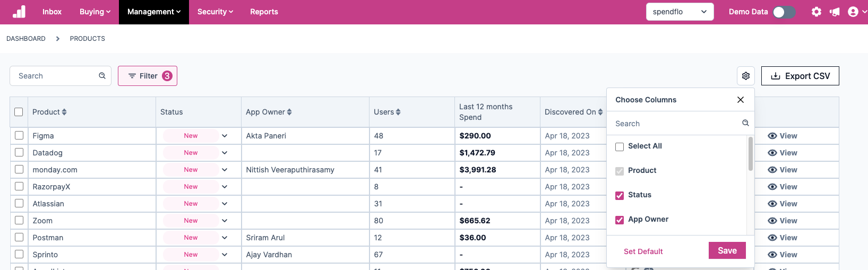Focus the Choose Columns search field

coord(681,124)
